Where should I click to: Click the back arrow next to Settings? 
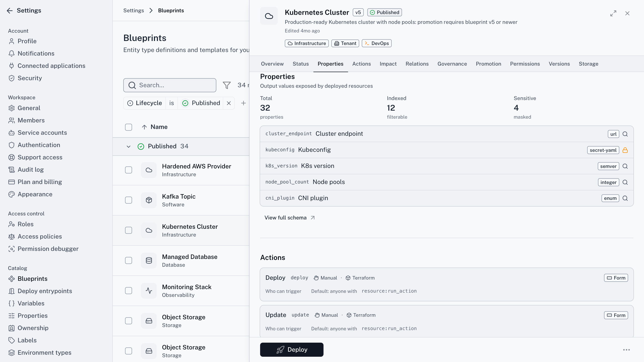pyautogui.click(x=10, y=11)
